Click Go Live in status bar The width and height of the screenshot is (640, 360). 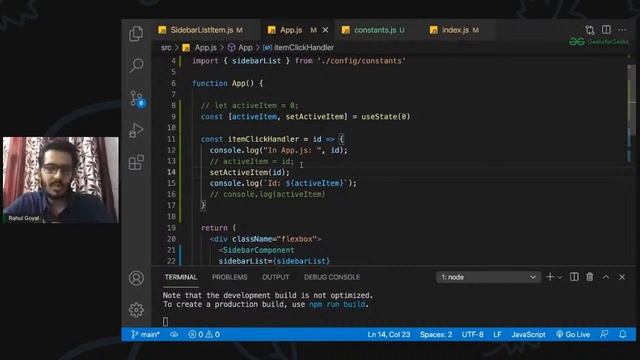click(x=573, y=334)
